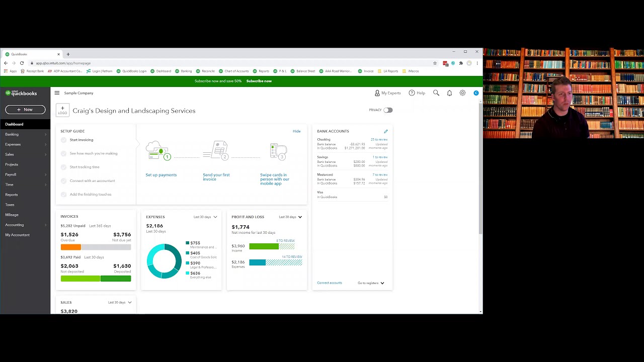
Task: Open the search magnifier in the header
Action: 436,93
